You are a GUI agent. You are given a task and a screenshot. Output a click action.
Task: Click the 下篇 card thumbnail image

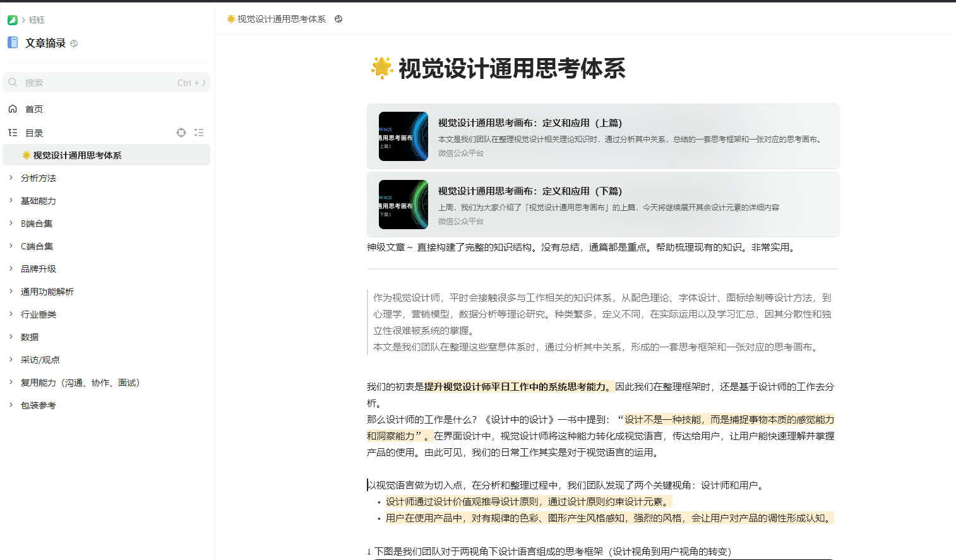403,205
